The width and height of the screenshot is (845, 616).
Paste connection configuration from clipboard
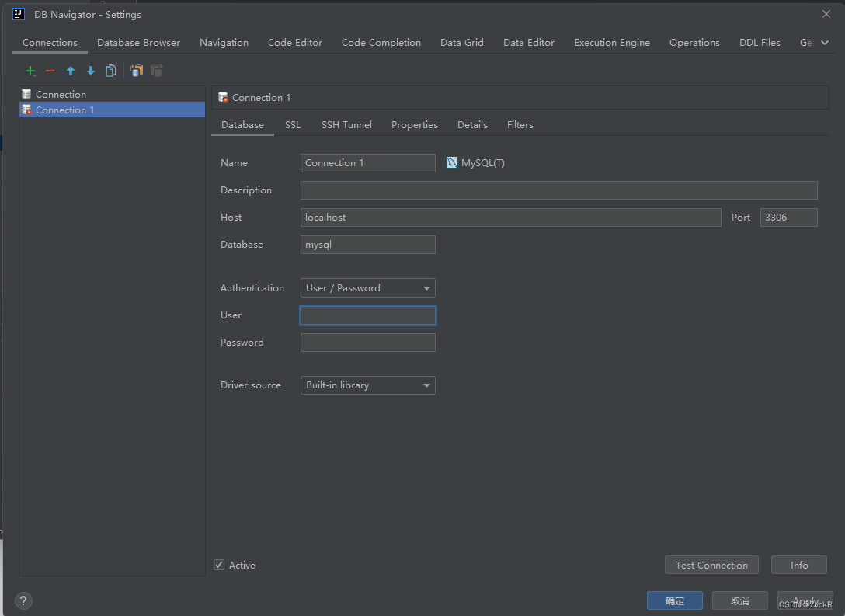click(x=156, y=71)
